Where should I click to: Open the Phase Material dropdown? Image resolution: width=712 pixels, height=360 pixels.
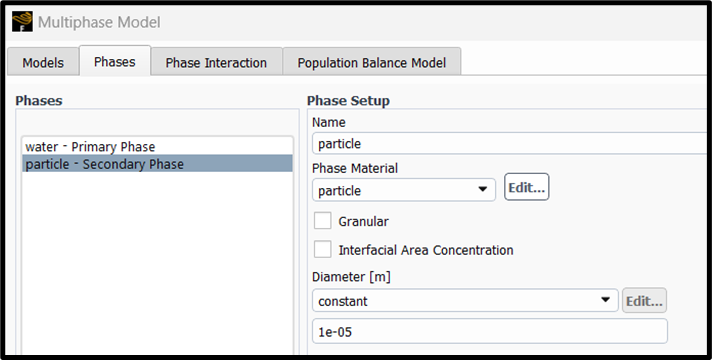coord(404,190)
